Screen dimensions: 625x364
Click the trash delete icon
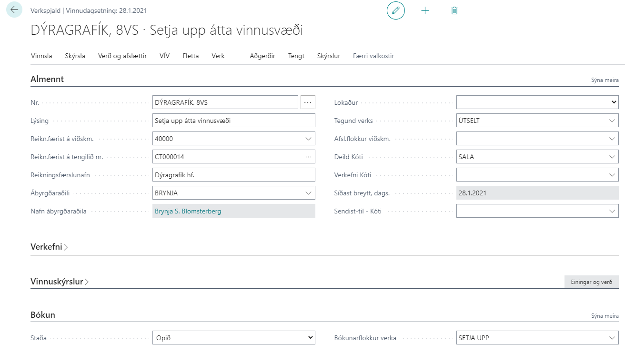point(454,10)
